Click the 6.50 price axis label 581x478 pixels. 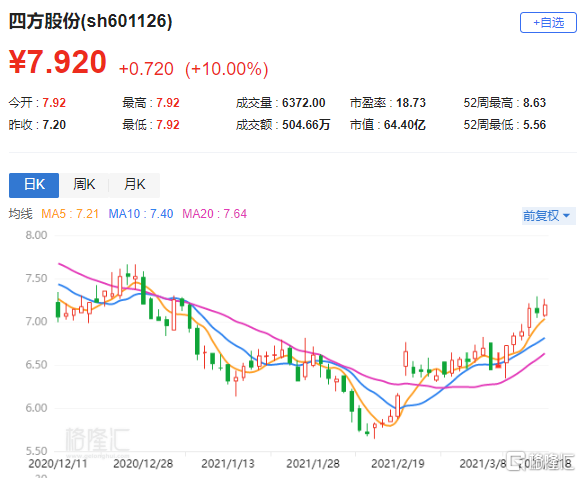(36, 365)
